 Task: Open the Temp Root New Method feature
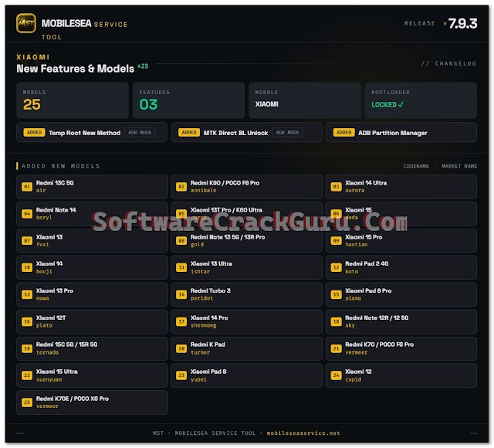(x=92, y=132)
